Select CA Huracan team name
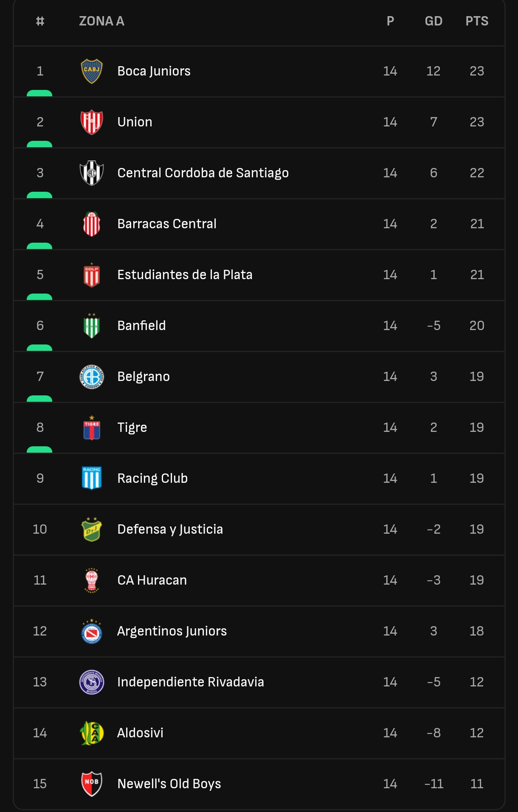The width and height of the screenshot is (518, 812). coord(152,580)
